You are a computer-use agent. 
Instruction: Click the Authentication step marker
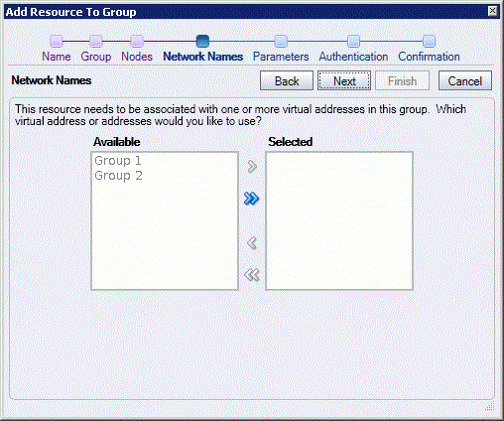353,41
